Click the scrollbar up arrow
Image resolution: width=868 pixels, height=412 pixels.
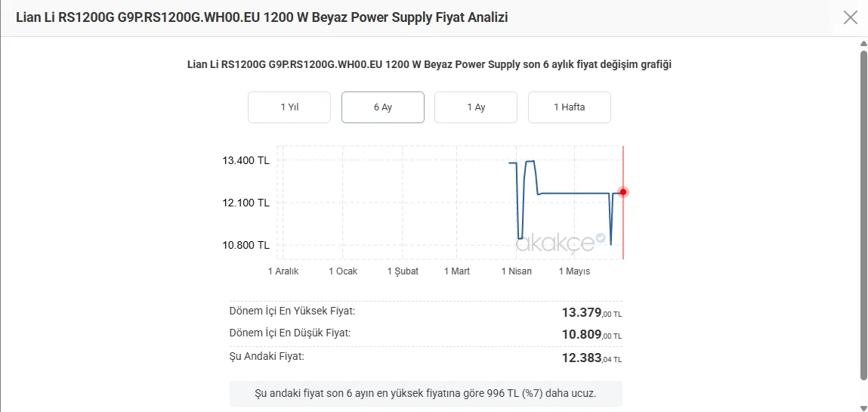pyautogui.click(x=863, y=43)
